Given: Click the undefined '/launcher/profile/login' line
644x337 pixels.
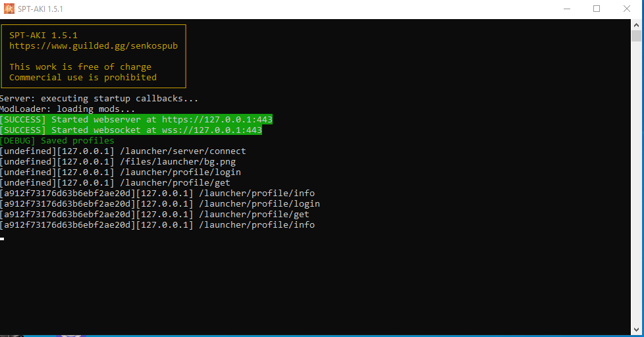Looking at the screenshot, I should (x=121, y=172).
